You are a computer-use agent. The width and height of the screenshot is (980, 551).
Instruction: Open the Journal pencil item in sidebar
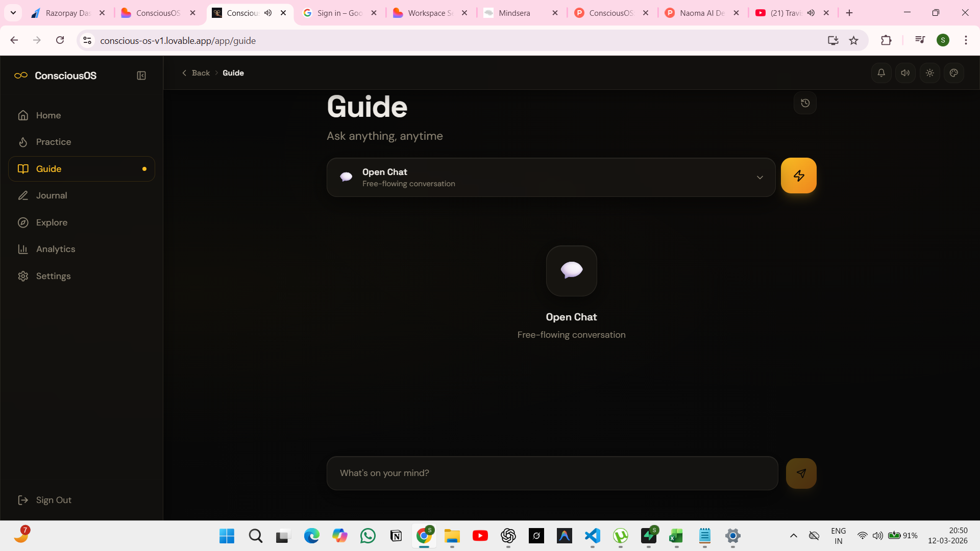51,195
